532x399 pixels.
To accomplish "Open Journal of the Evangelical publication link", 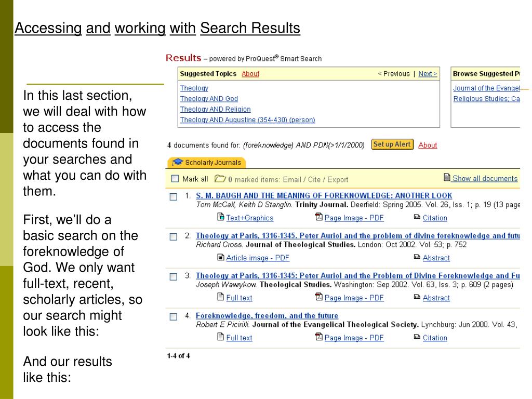I will pyautogui.click(x=486, y=88).
